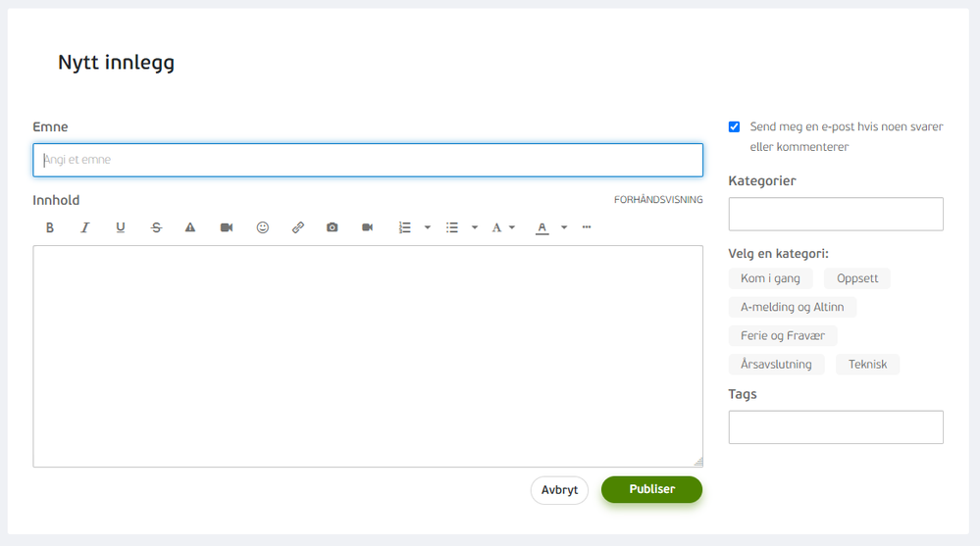The height and width of the screenshot is (546, 980).
Task: Open the font size dropdown
Action: tap(503, 227)
